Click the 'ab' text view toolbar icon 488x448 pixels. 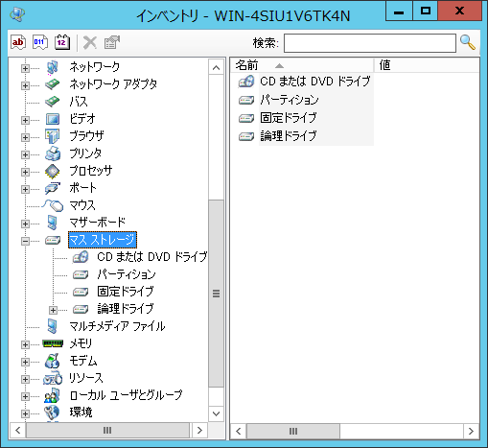[x=18, y=42]
